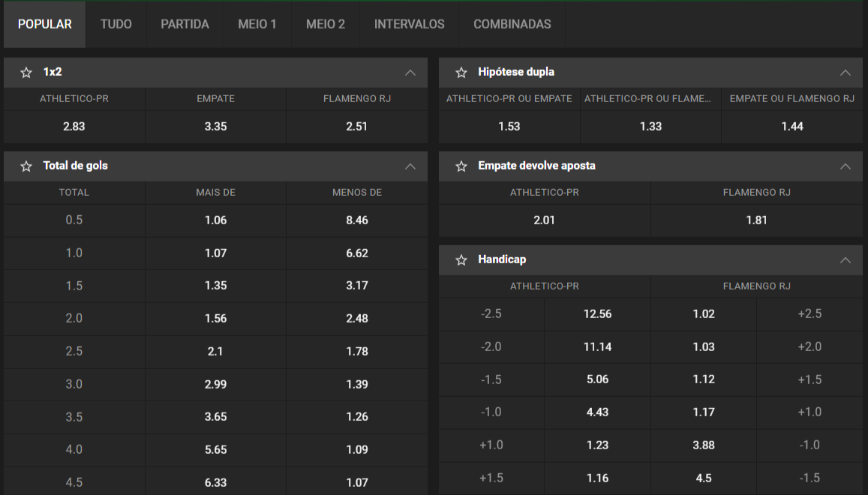The width and height of the screenshot is (868, 495).
Task: Select Athletico-PR -1.5 handicap at 5.06
Action: tap(597, 379)
